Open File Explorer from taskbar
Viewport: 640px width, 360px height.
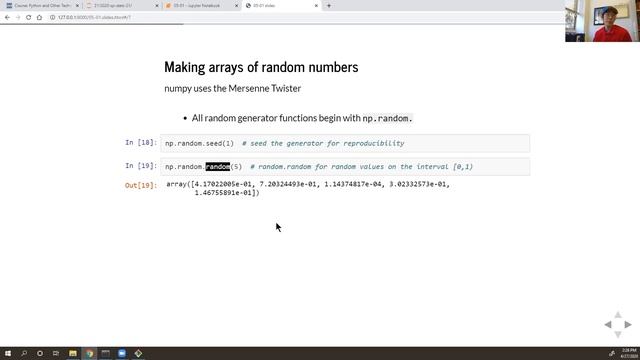tap(73, 353)
